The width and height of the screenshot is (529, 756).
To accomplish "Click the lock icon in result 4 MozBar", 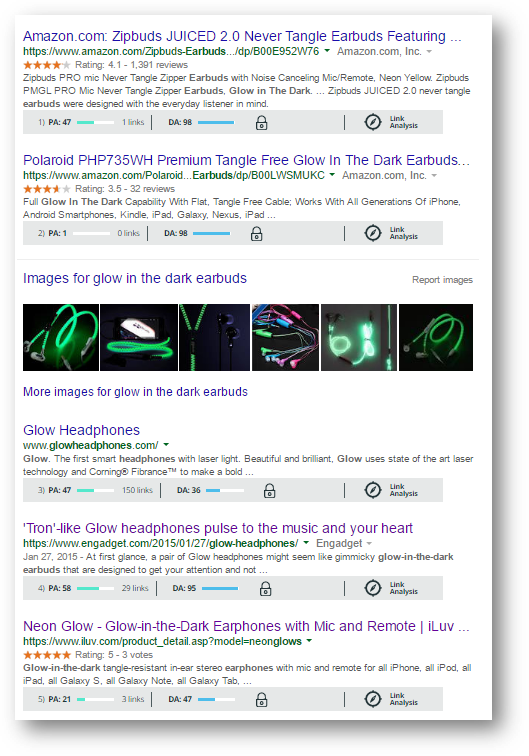I will [x=265, y=588].
